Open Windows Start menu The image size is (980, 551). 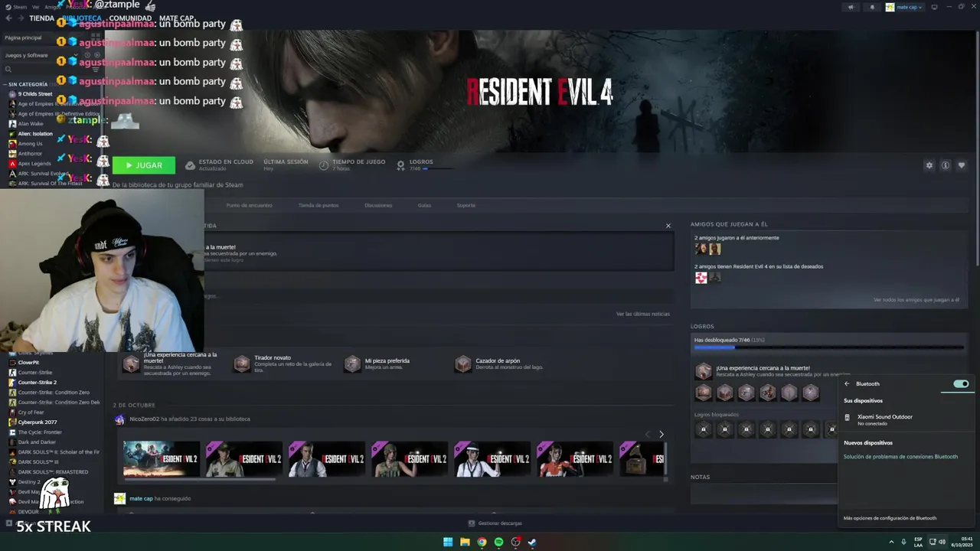coord(448,542)
